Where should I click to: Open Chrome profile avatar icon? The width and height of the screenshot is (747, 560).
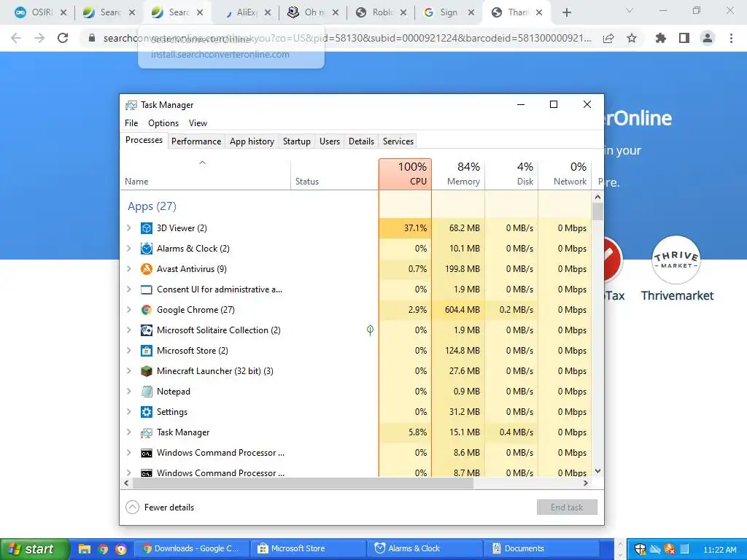(x=708, y=38)
